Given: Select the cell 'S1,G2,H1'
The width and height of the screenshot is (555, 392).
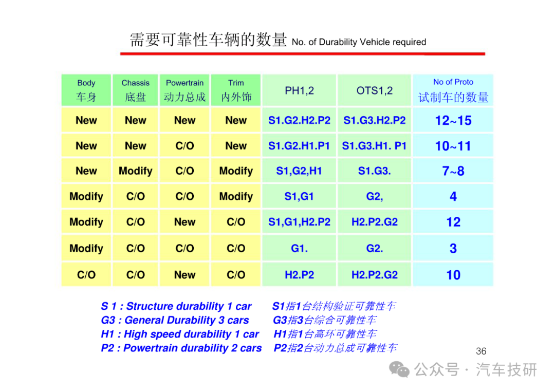Looking at the screenshot, I should pyautogui.click(x=299, y=171).
